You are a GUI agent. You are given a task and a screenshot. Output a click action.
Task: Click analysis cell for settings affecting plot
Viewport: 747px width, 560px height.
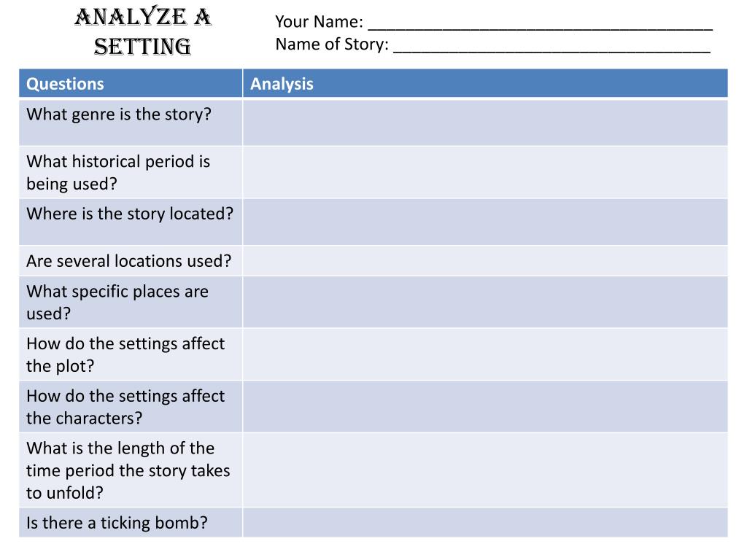(485, 354)
